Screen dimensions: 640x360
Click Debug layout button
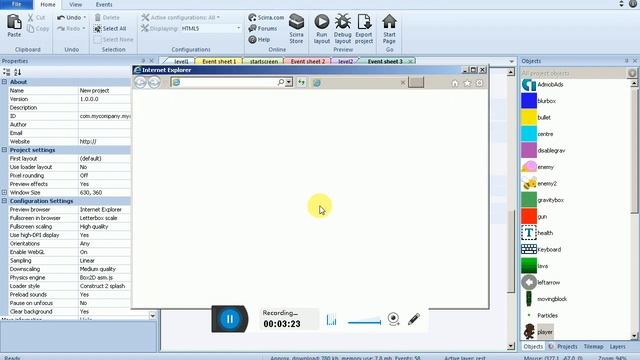342,29
